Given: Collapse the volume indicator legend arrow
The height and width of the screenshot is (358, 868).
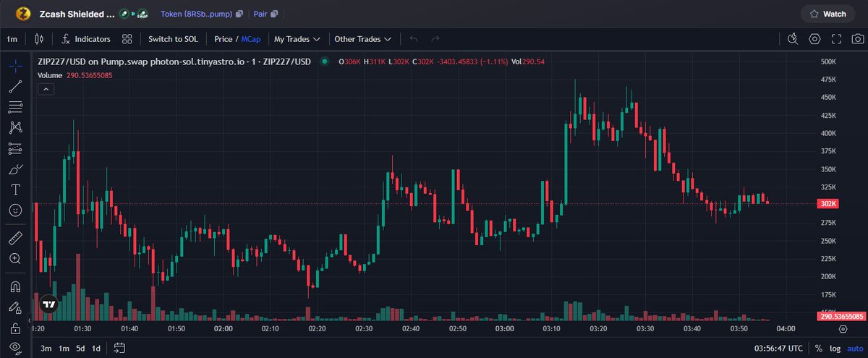Looking at the screenshot, I should (x=45, y=89).
